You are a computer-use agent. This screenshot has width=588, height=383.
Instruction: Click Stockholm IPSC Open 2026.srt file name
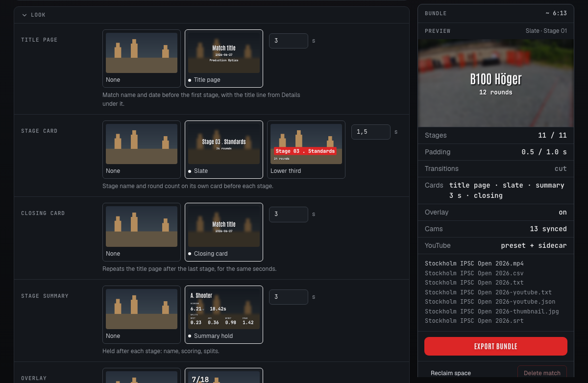pyautogui.click(x=474, y=321)
